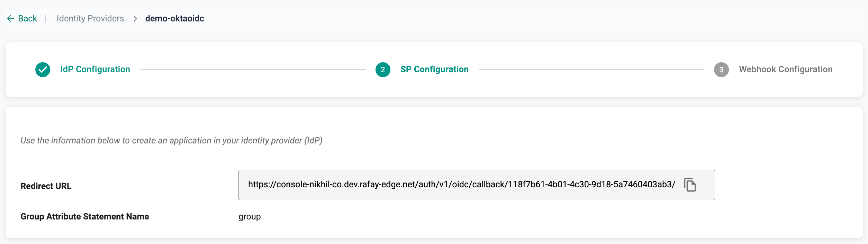Click the vertical divider beside Back
868x244 pixels.
[46, 18]
